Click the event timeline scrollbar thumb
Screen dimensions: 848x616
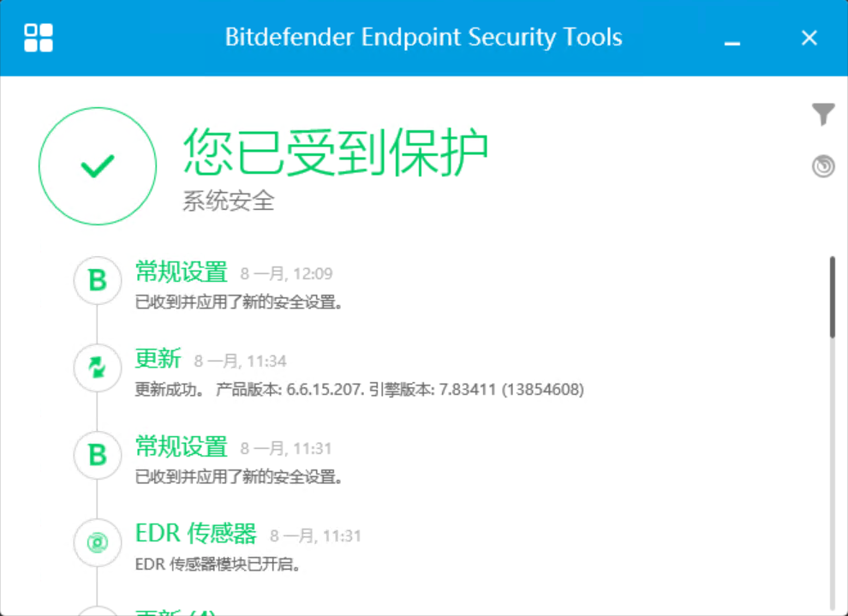tap(832, 296)
